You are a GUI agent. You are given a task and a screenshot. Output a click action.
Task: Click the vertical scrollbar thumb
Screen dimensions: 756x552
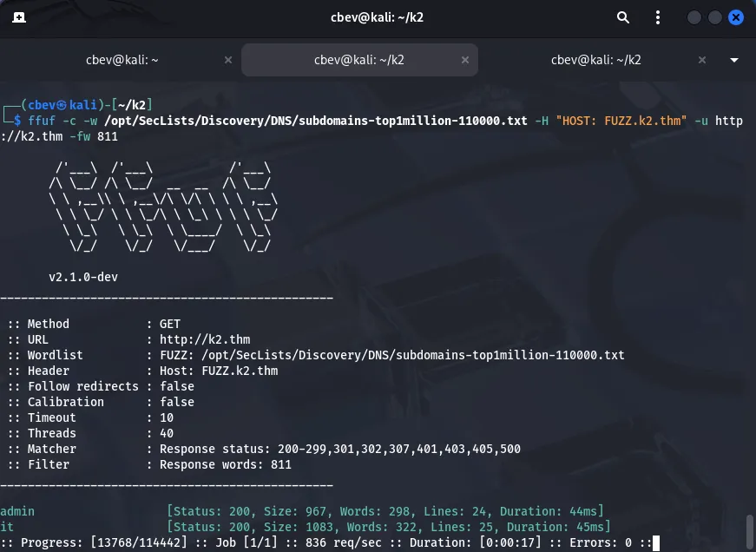750,529
